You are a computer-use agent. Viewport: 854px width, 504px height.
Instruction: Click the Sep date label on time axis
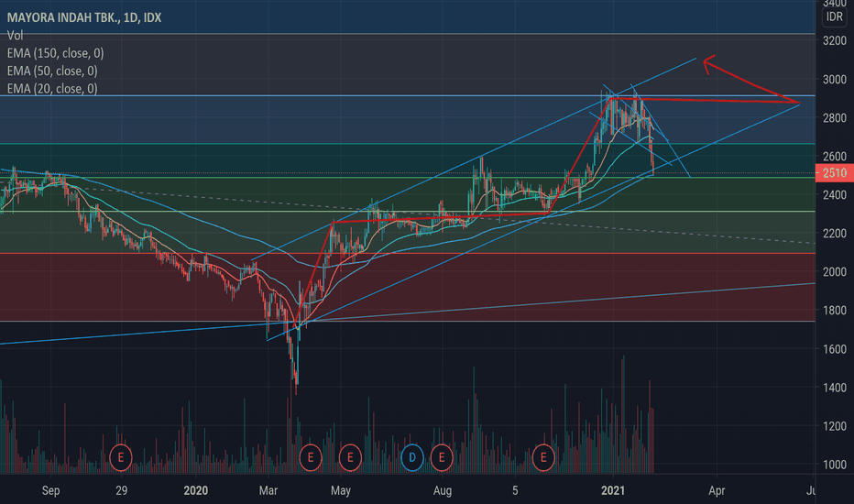pos(50,490)
